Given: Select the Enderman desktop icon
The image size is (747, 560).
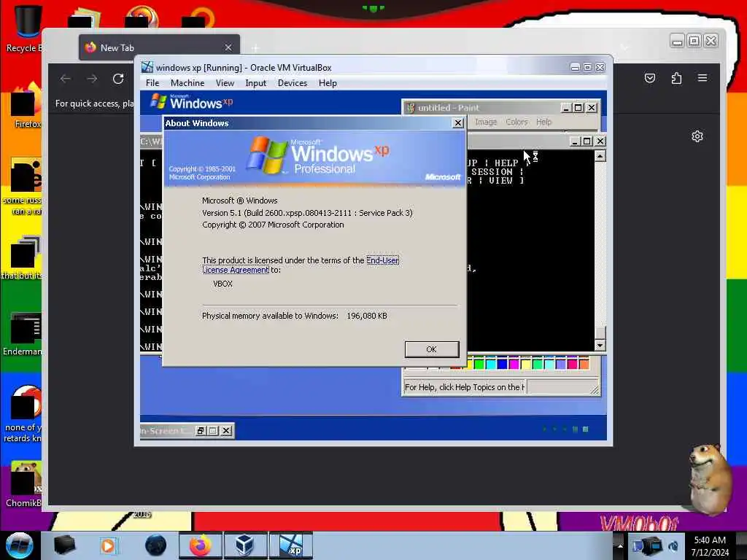Looking at the screenshot, I should (x=23, y=334).
